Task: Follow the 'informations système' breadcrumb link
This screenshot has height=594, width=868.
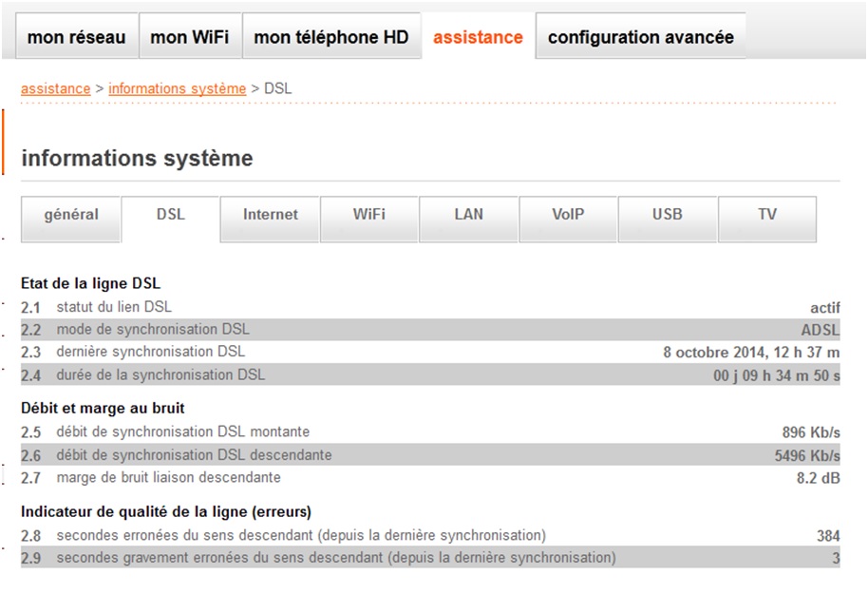Action: click(177, 88)
